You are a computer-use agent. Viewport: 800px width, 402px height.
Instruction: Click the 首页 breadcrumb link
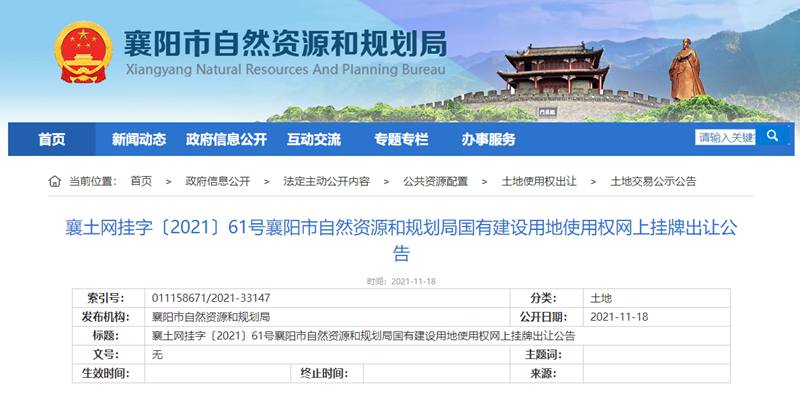click(141, 181)
